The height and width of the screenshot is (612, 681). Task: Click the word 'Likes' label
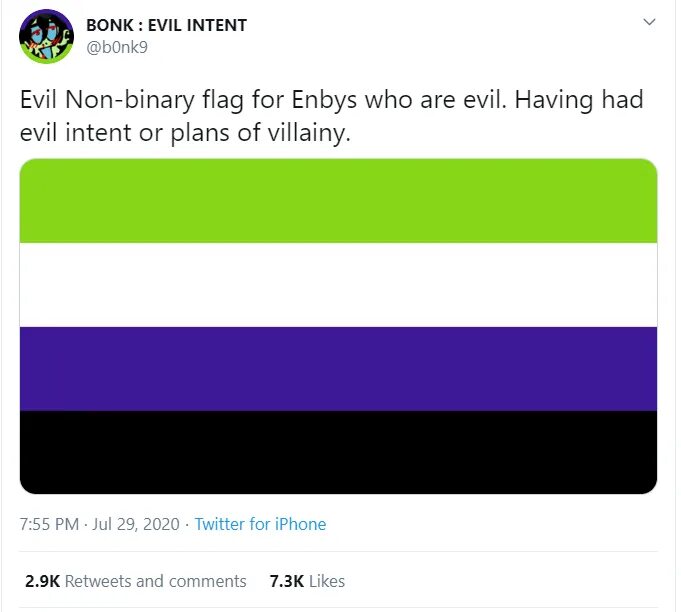tap(327, 581)
